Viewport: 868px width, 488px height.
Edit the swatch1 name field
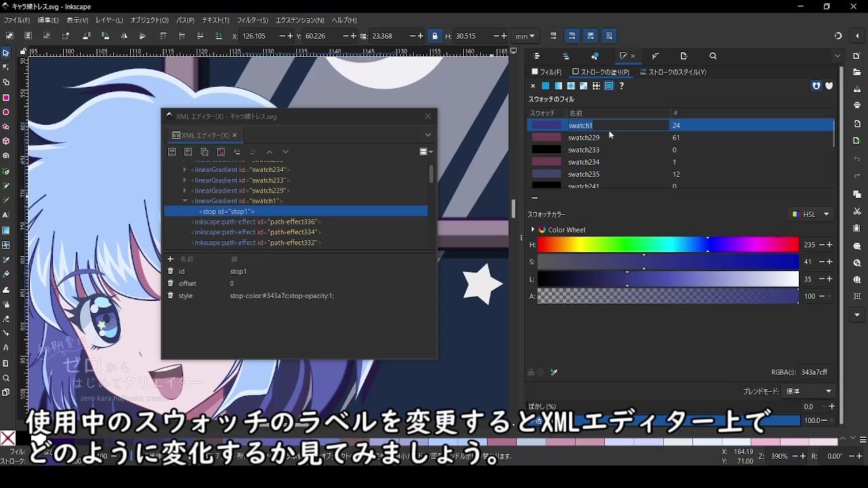[617, 125]
